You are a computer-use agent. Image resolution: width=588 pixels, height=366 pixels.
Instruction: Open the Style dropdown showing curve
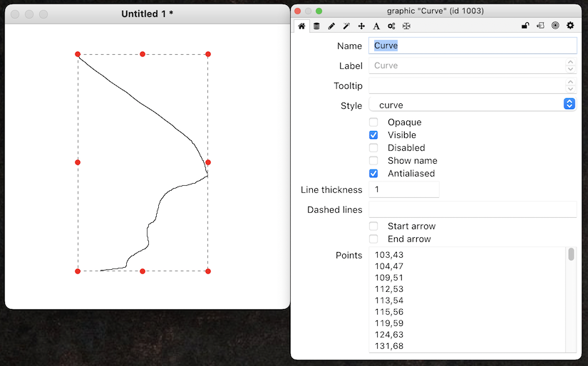pyautogui.click(x=473, y=105)
